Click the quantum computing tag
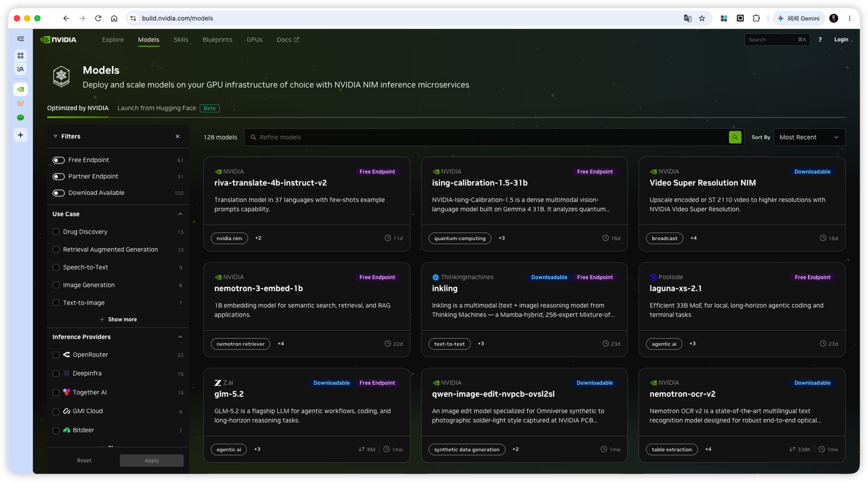Screen dimensions: 868x482 coord(460,238)
